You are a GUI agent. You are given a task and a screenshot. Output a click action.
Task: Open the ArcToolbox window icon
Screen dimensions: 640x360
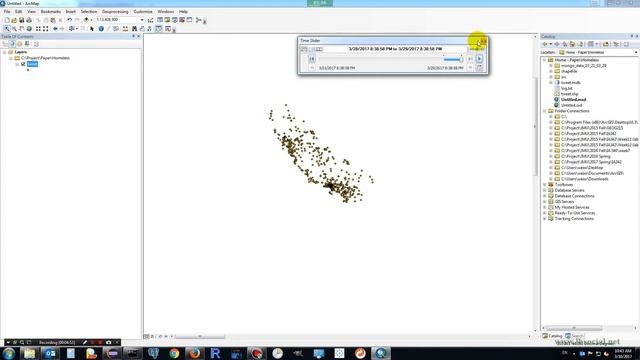click(x=182, y=20)
